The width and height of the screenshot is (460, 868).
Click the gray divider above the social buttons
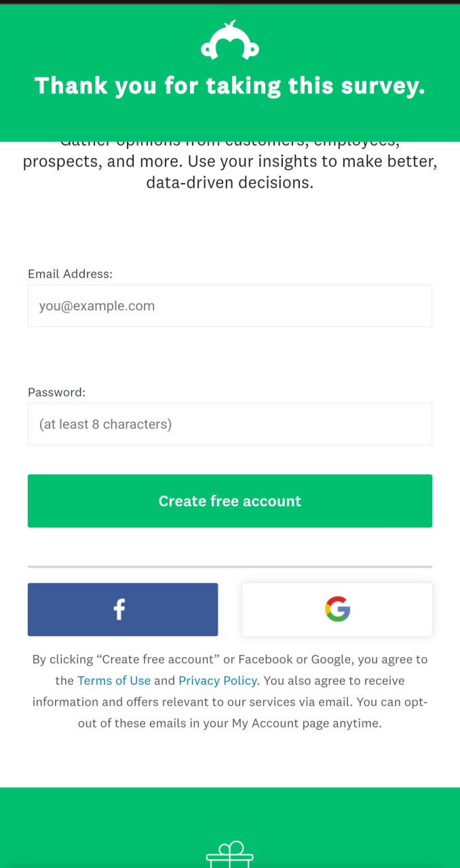coord(230,566)
